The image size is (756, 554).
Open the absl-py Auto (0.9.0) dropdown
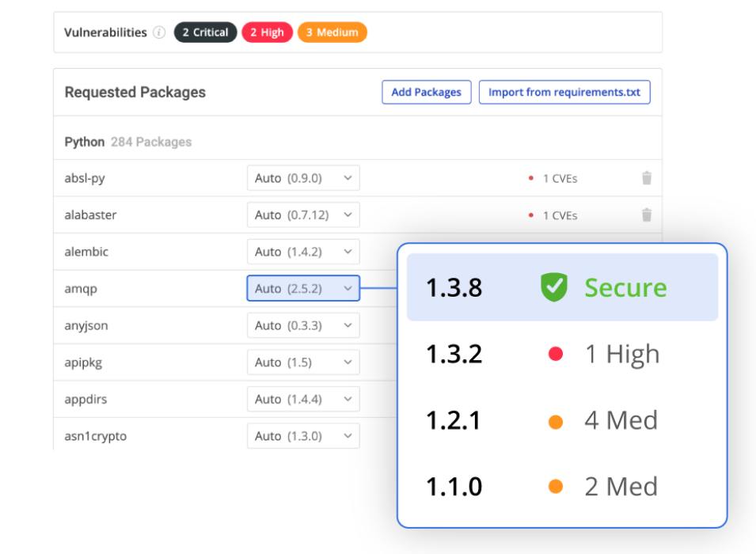pyautogui.click(x=303, y=178)
